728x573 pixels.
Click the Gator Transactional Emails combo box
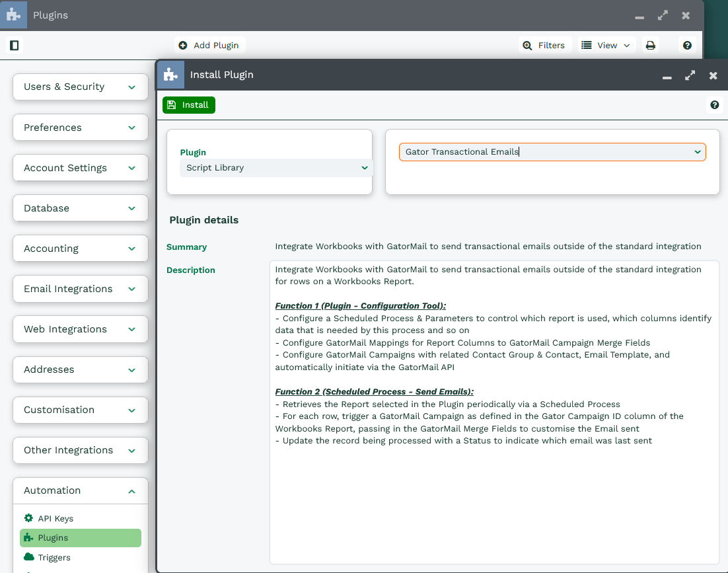coord(552,152)
